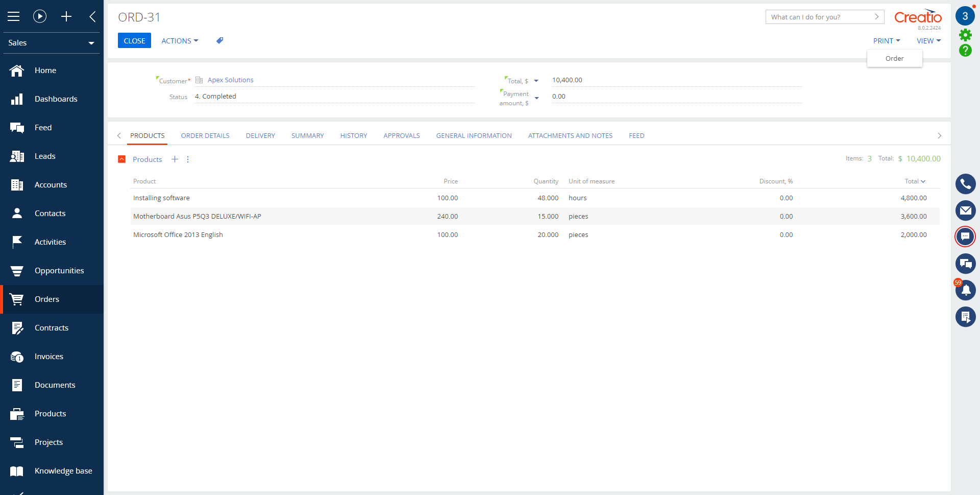Open the system designer gear icon

(x=965, y=35)
